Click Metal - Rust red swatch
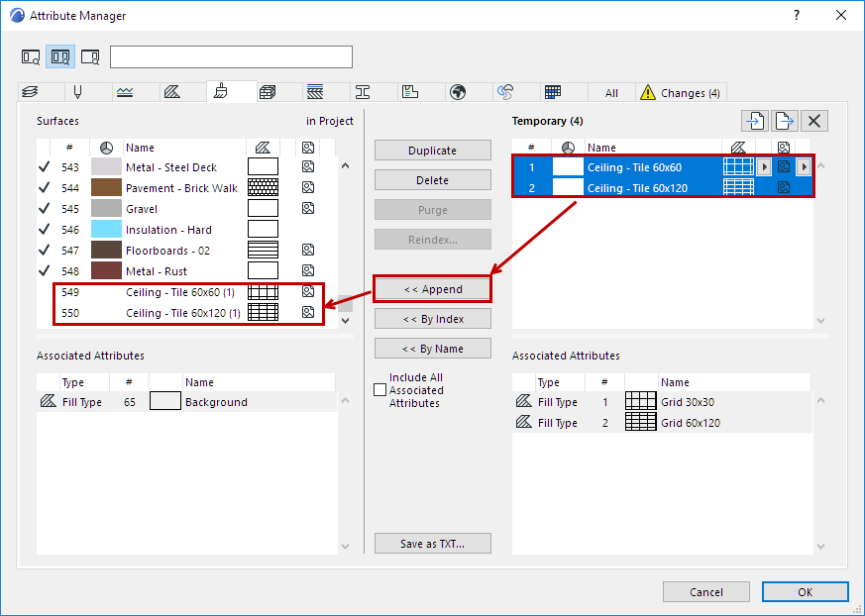 pyautogui.click(x=106, y=270)
